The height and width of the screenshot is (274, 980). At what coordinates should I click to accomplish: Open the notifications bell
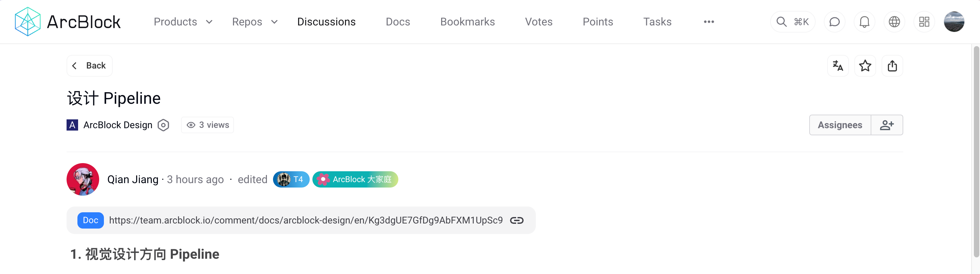click(864, 22)
